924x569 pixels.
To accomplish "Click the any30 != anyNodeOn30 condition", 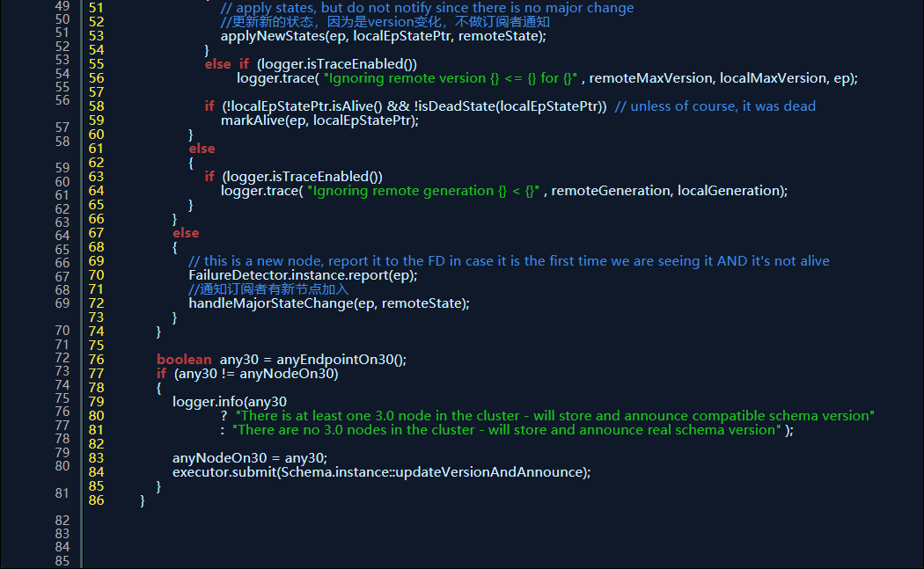I will pos(256,374).
